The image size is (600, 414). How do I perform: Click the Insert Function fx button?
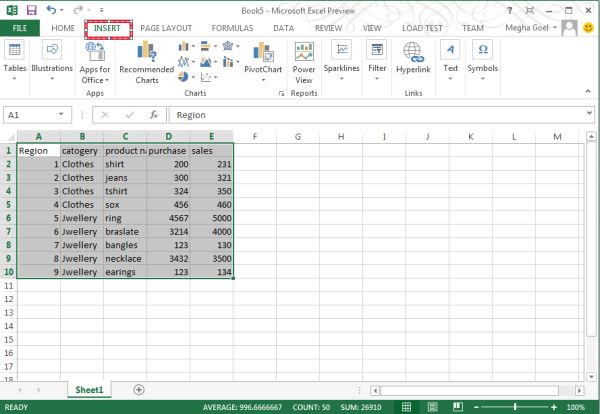tap(153, 115)
